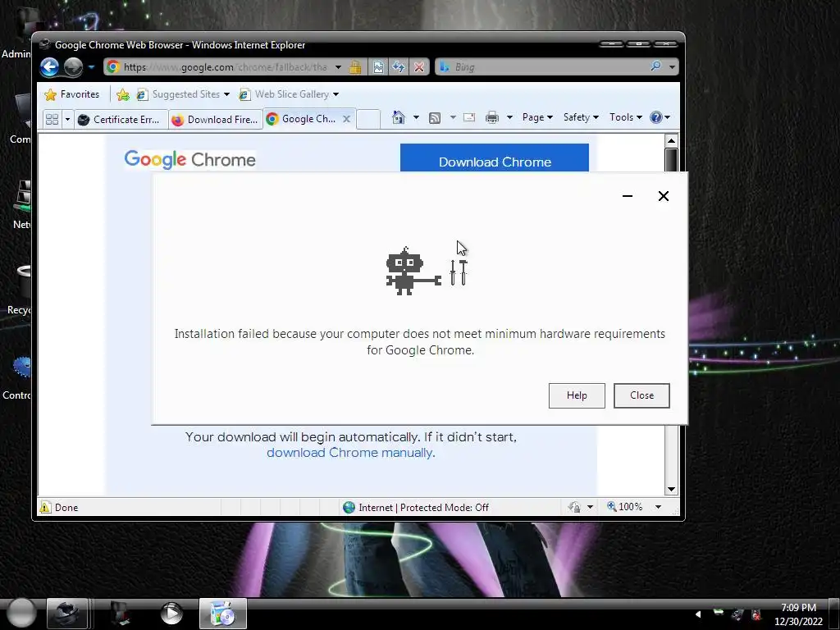The height and width of the screenshot is (630, 840).
Task: Expand the tab list dropdown arrow
Action: pos(67,119)
